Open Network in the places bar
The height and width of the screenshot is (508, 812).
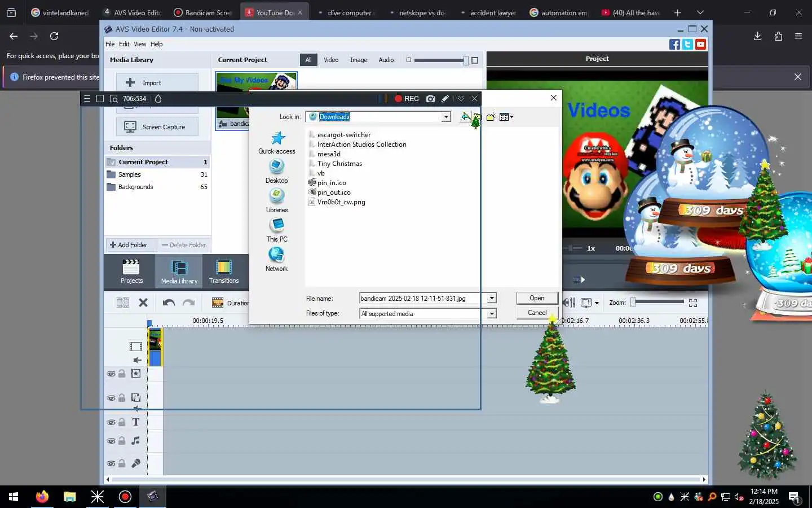click(277, 260)
